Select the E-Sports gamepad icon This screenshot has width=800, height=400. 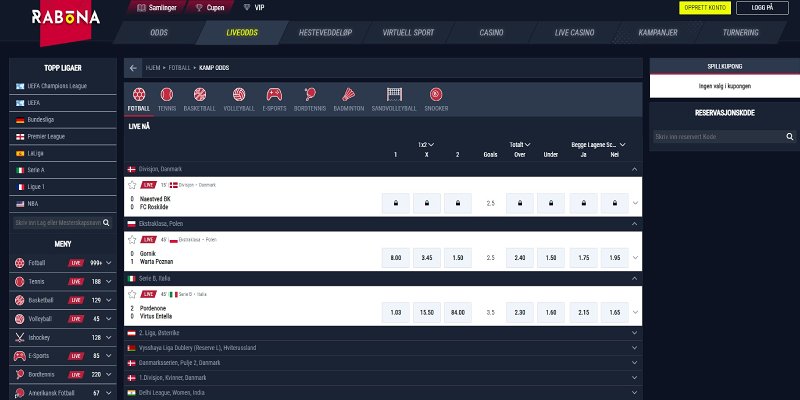(274, 94)
